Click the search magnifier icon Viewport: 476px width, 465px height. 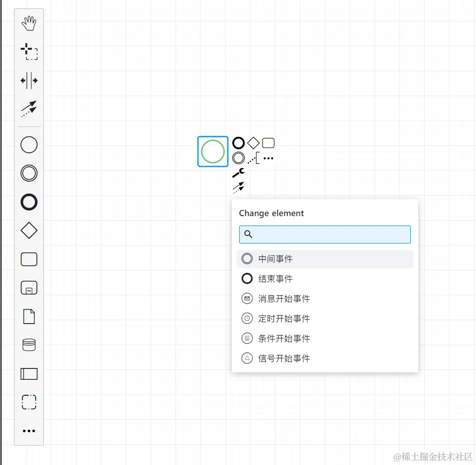[248, 234]
